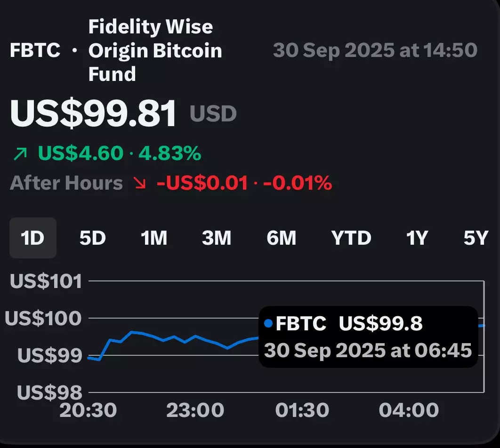The image size is (500, 448).
Task: Select the 1Y range tab
Action: point(417,238)
